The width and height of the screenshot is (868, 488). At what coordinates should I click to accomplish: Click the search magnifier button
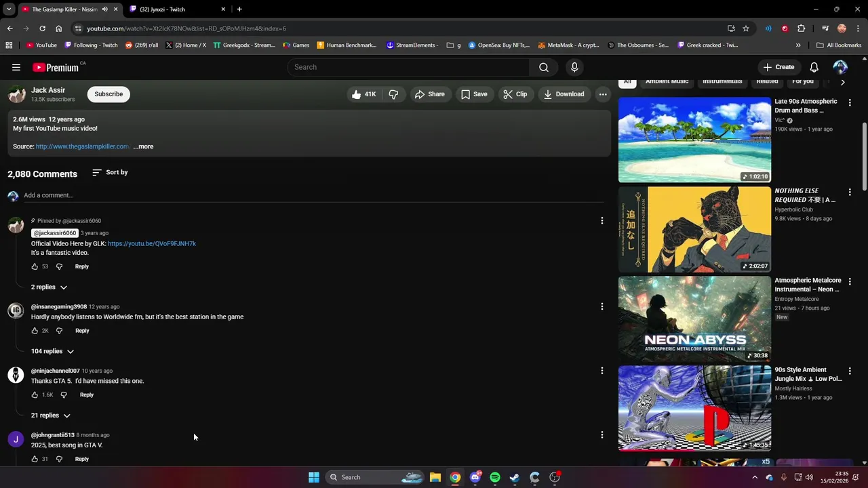point(544,67)
